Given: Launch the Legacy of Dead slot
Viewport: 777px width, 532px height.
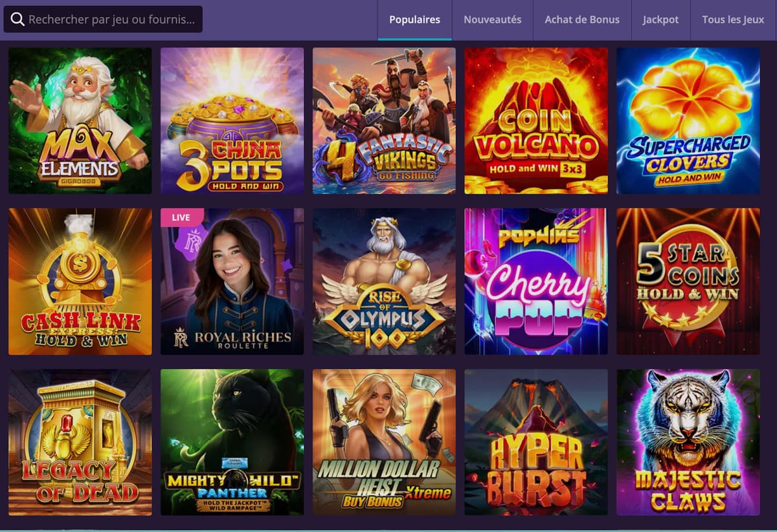Looking at the screenshot, I should tap(80, 442).
